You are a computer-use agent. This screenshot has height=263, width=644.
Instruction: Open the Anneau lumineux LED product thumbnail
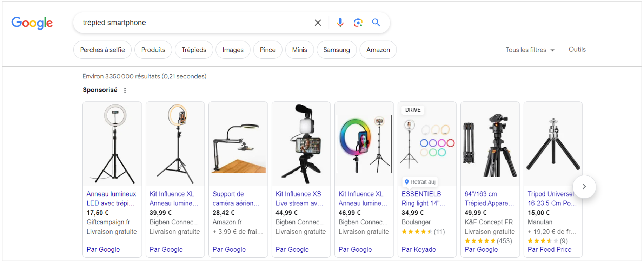coord(112,144)
